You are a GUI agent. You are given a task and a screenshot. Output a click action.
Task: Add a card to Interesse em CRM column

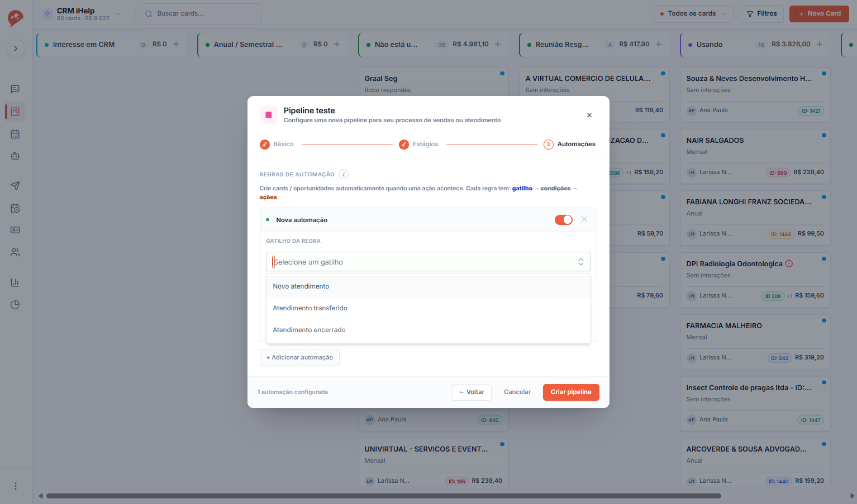click(x=176, y=44)
